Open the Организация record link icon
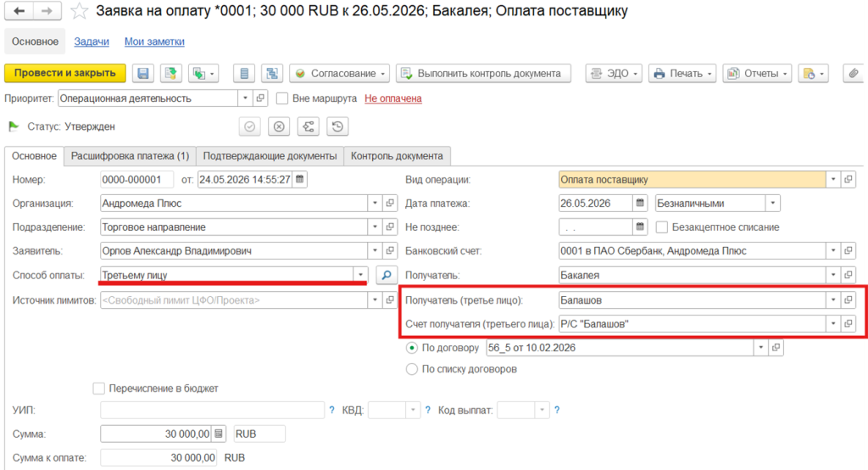The image size is (868, 470). click(390, 203)
